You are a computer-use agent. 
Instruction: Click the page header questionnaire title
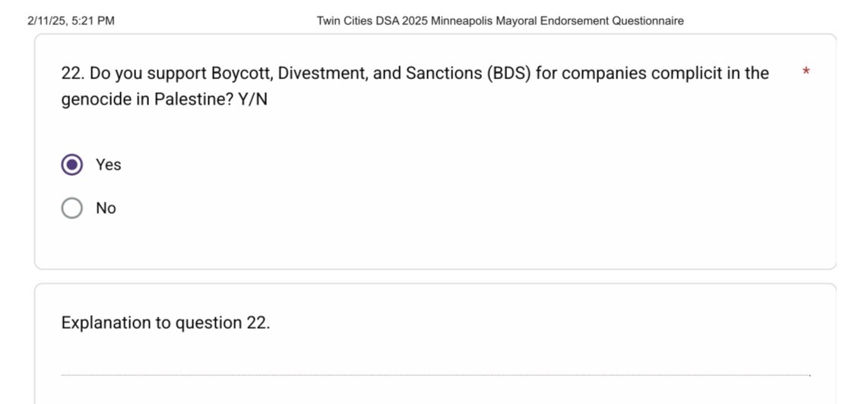click(x=500, y=21)
